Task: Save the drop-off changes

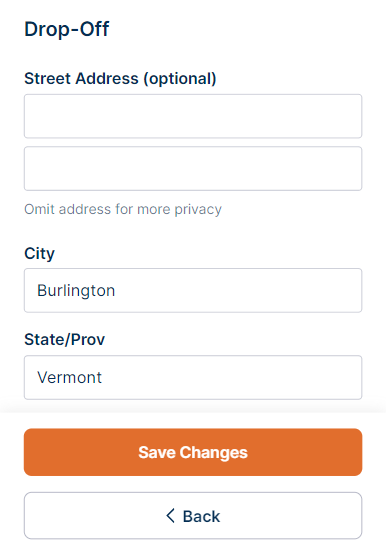Action: [193, 452]
